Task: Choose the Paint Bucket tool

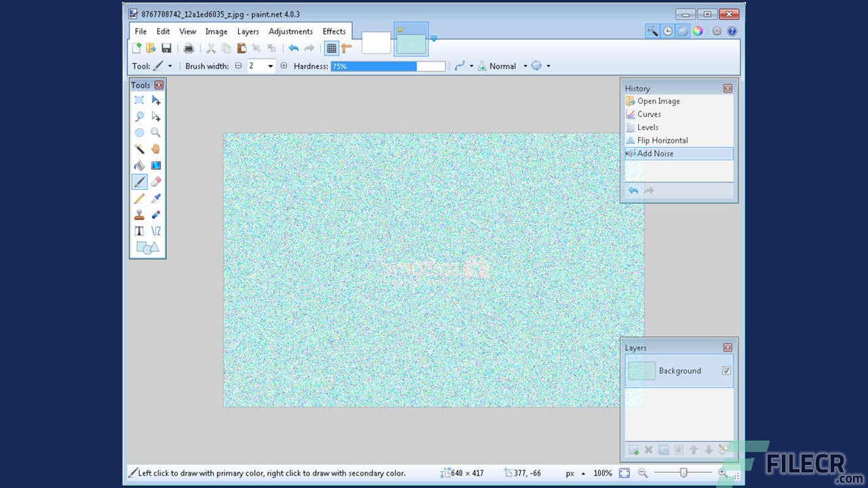Action: pos(139,164)
